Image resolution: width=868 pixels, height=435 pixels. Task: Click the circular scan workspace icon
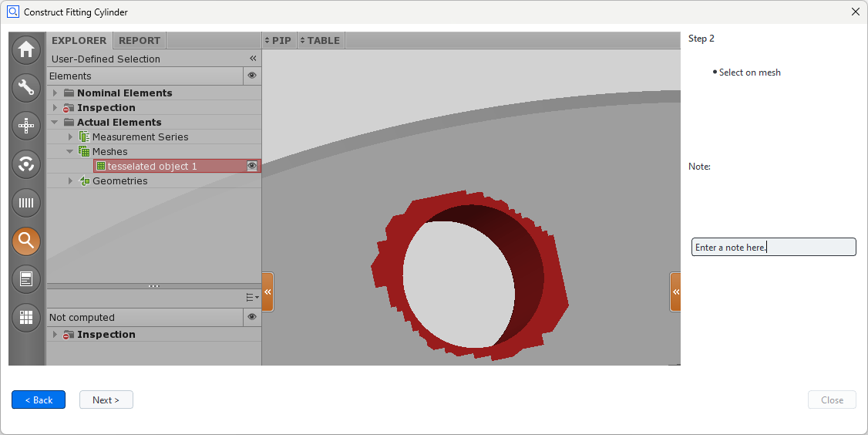coord(26,164)
